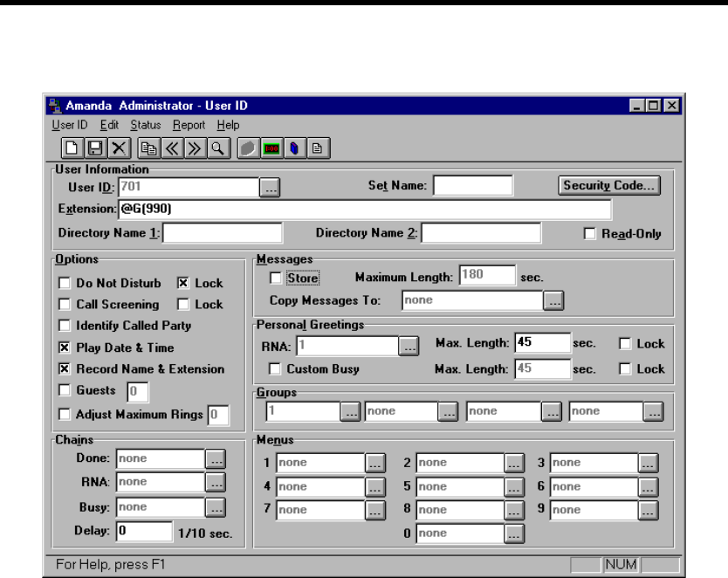Click the browse button beside User ID 701
The height and width of the screenshot is (578, 728).
(x=270, y=188)
